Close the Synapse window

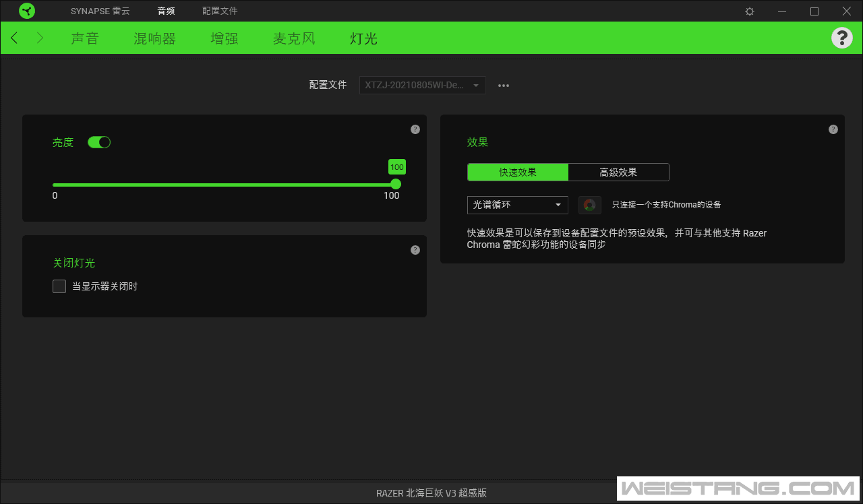pyautogui.click(x=847, y=11)
